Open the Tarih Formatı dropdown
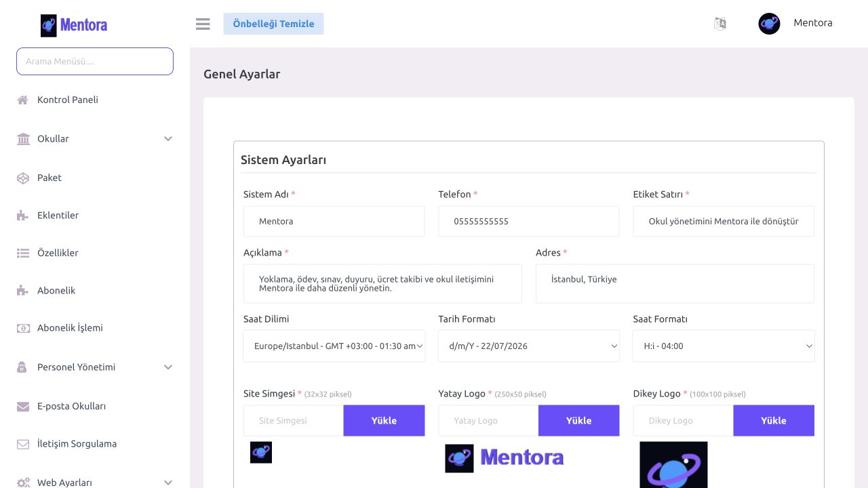868x488 pixels. pos(529,346)
